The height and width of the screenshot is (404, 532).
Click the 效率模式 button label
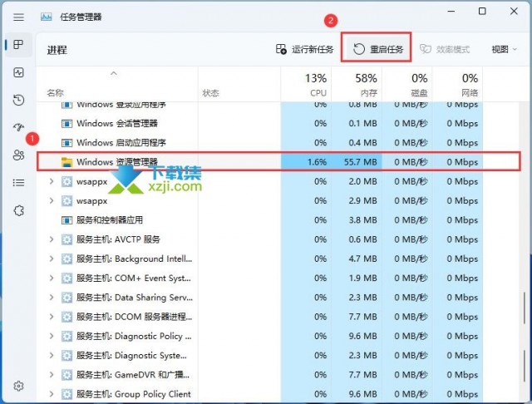[452, 50]
